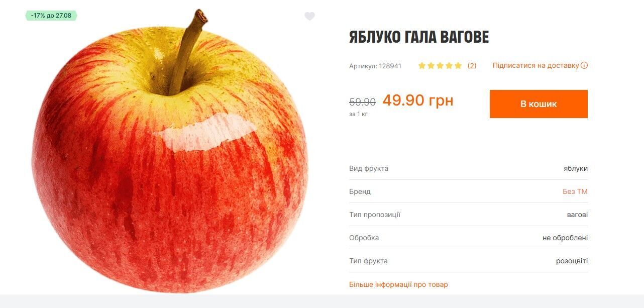
Task: Click the first rating star
Action: point(422,65)
